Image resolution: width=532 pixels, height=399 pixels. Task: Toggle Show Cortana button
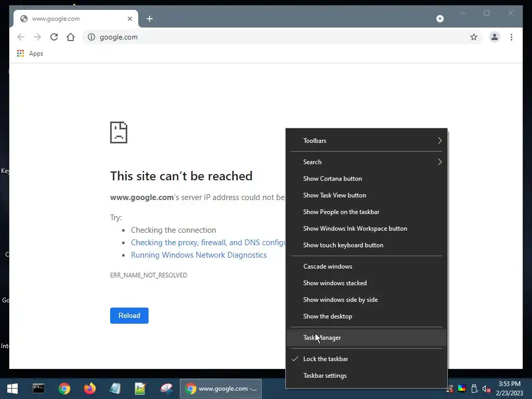pyautogui.click(x=366, y=179)
